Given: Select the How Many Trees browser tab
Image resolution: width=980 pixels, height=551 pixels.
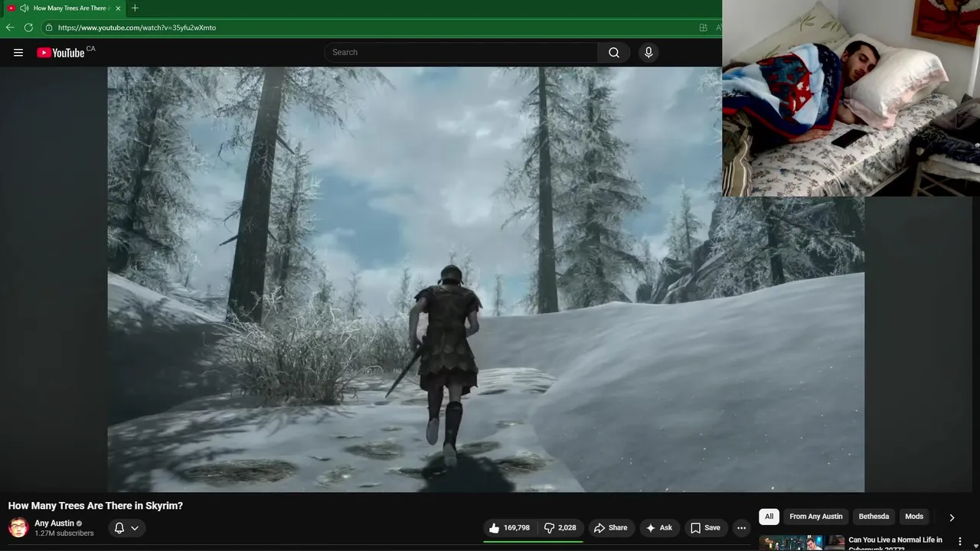Looking at the screenshot, I should (x=64, y=8).
